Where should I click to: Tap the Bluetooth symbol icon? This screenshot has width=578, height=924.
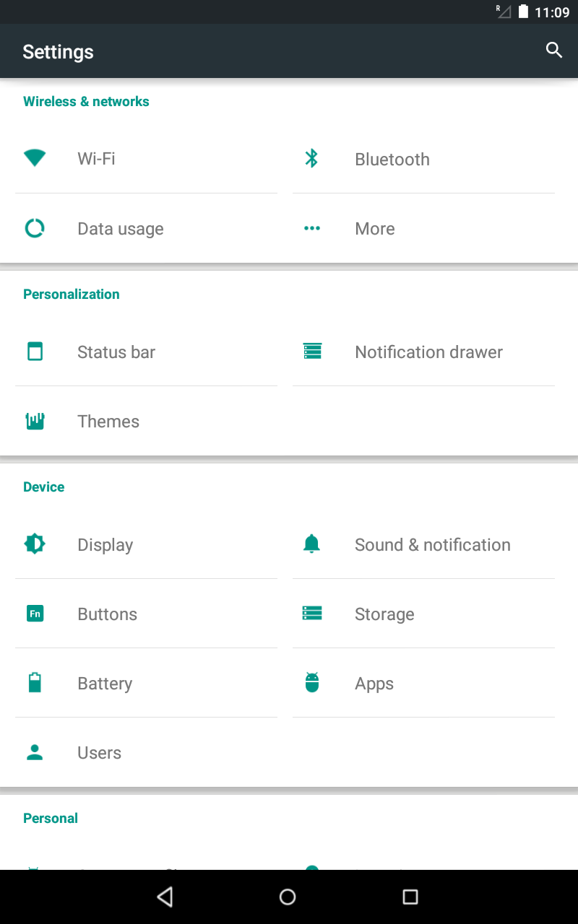[311, 158]
